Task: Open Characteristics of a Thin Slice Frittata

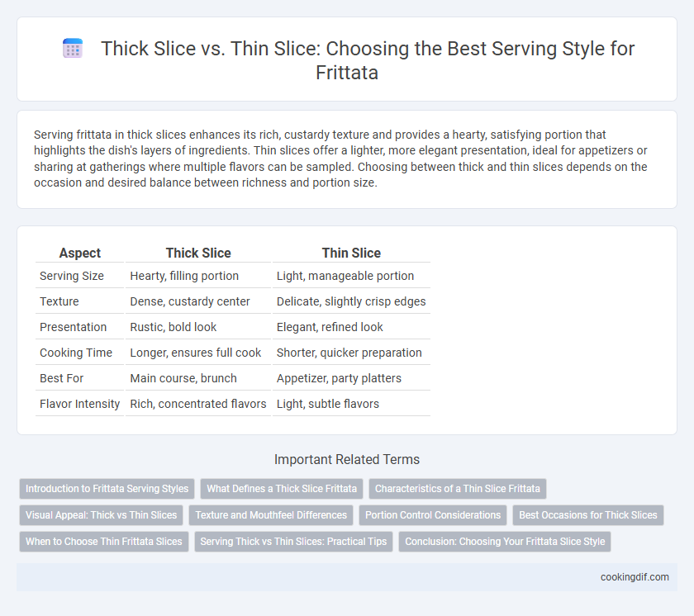Action: 457,489
